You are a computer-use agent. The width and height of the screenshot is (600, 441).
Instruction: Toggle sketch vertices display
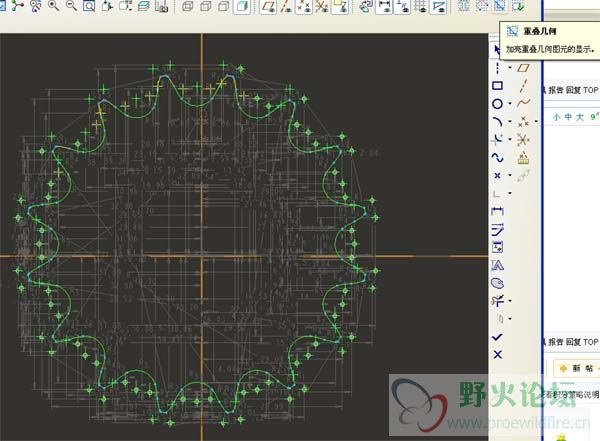coord(438,7)
